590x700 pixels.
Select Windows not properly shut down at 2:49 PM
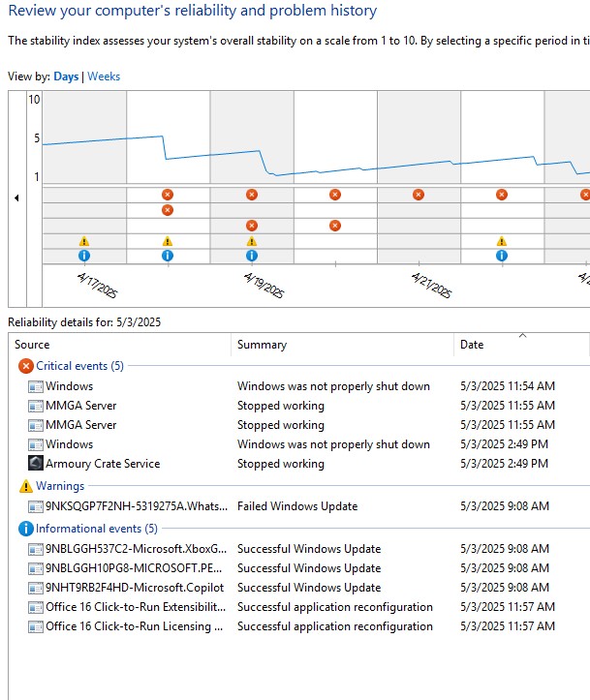(299, 444)
